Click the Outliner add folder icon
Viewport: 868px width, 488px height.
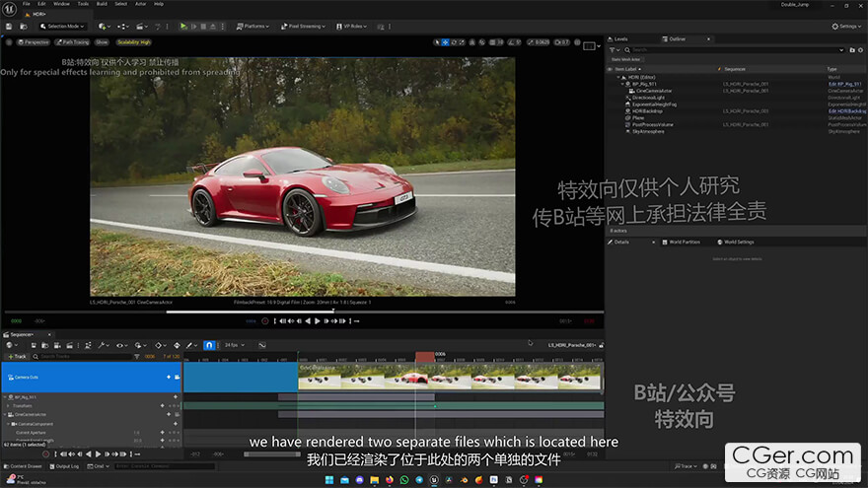(x=852, y=50)
